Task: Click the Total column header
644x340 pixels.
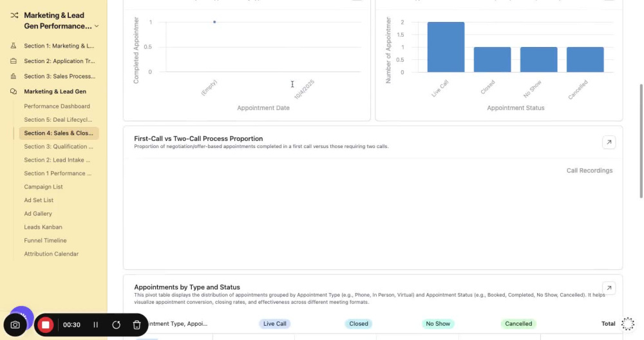Action: (x=609, y=323)
